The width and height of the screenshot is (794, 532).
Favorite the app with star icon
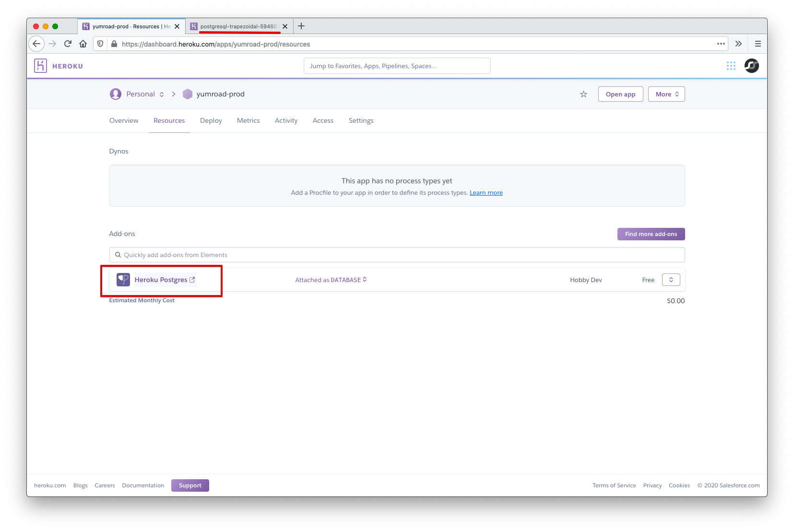coord(583,94)
